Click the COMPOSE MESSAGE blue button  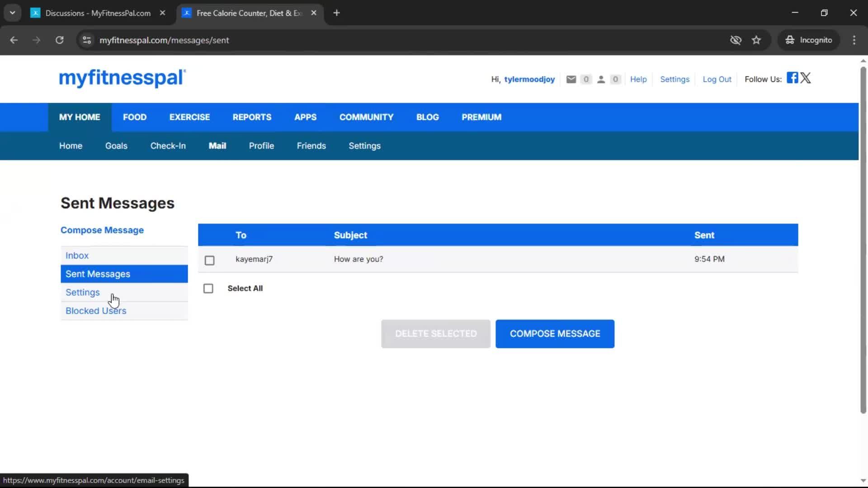[555, 334]
